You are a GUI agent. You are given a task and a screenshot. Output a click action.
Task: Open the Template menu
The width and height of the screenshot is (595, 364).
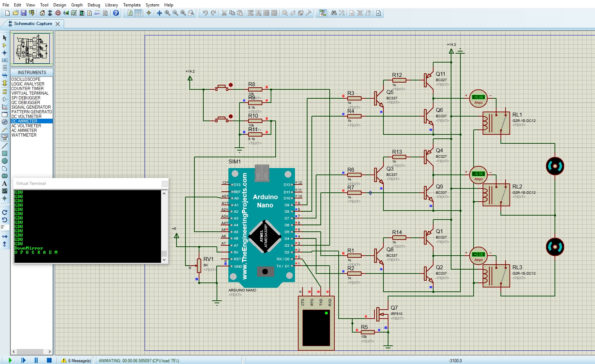pyautogui.click(x=132, y=5)
